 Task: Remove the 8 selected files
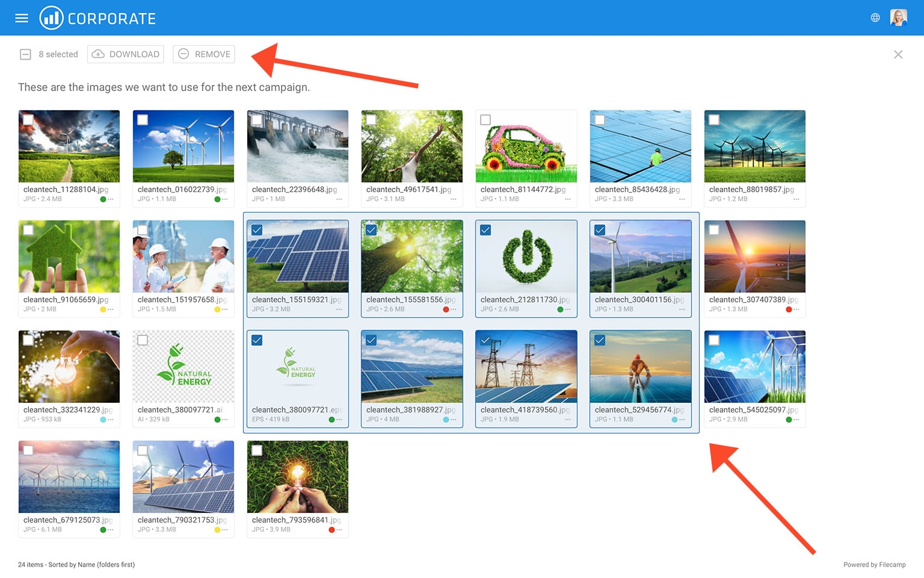[x=204, y=54]
